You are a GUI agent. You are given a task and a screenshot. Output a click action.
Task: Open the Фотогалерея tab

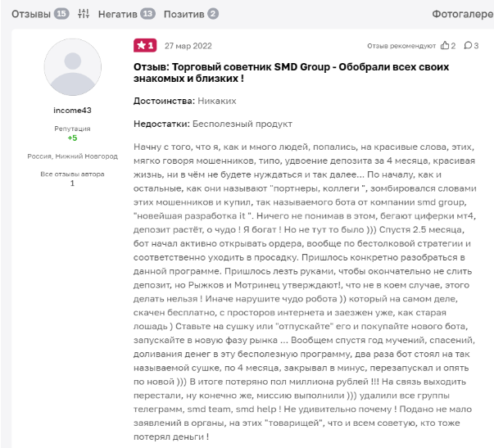463,14
